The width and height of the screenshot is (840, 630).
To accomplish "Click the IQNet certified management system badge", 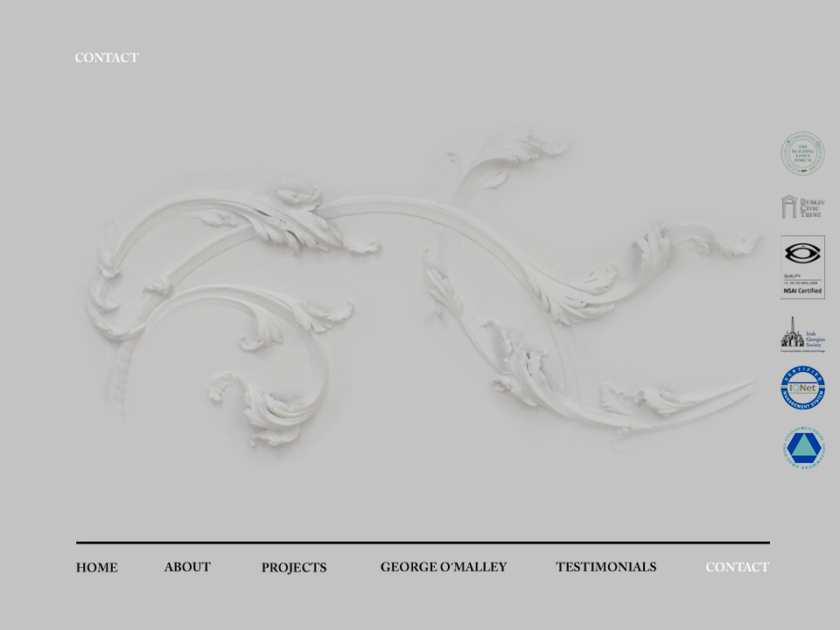I will coord(802,388).
